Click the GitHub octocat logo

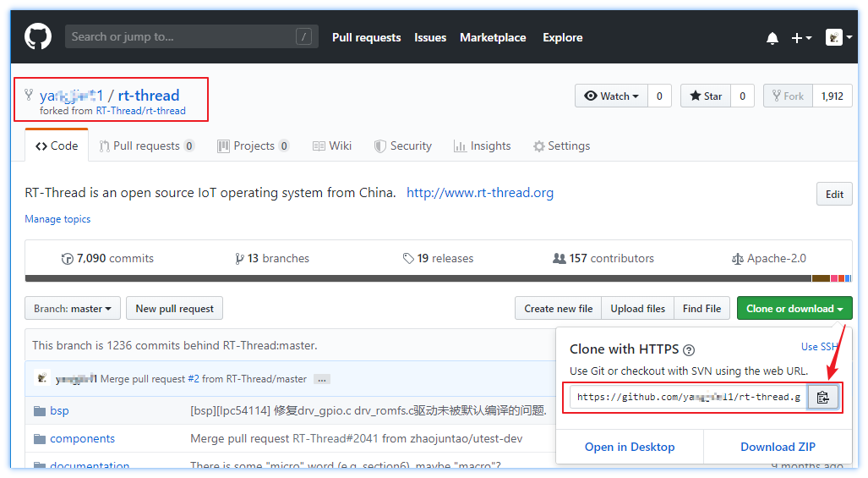coord(38,37)
